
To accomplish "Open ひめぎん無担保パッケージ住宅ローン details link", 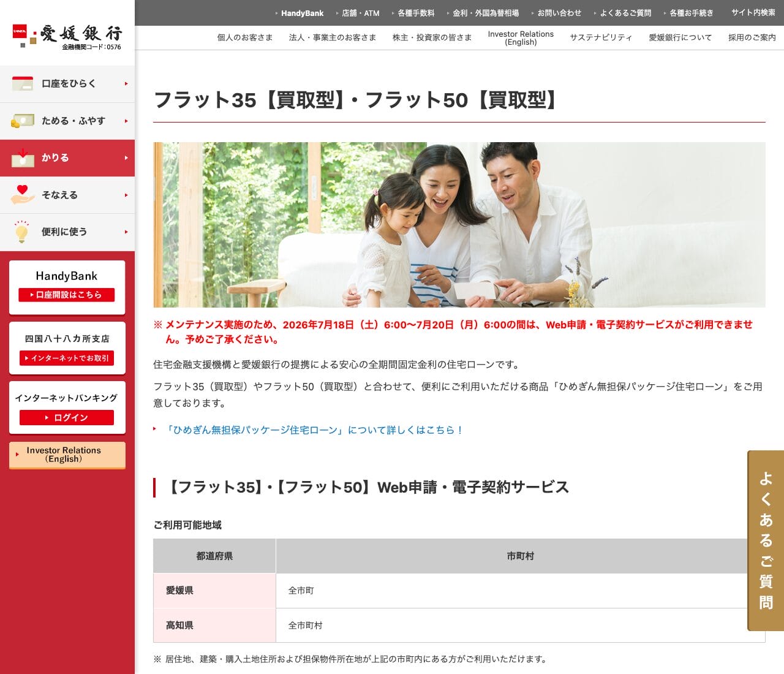I will point(314,430).
